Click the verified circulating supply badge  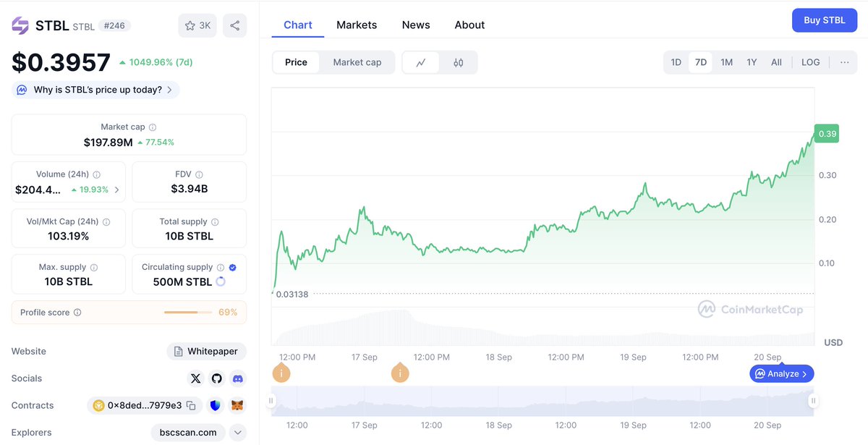[x=232, y=268]
